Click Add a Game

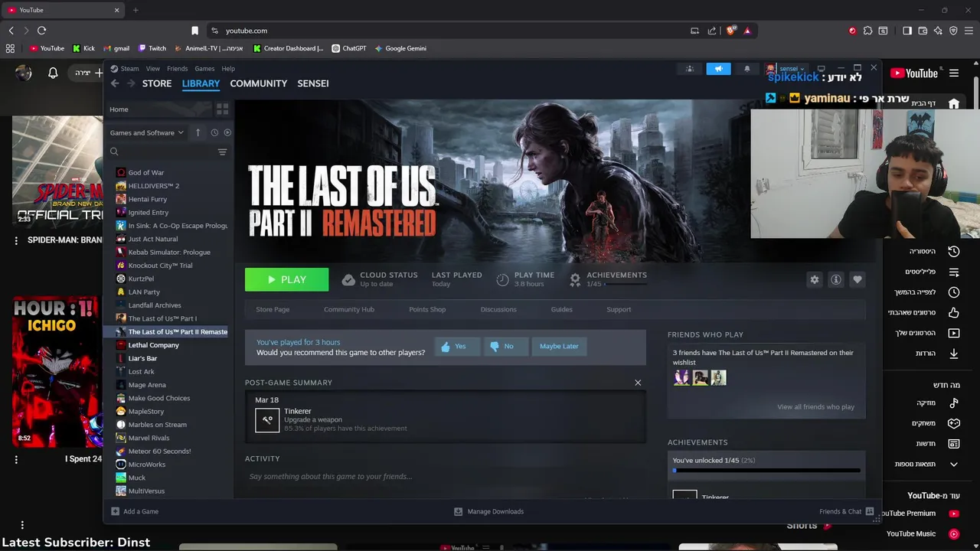[135, 511]
